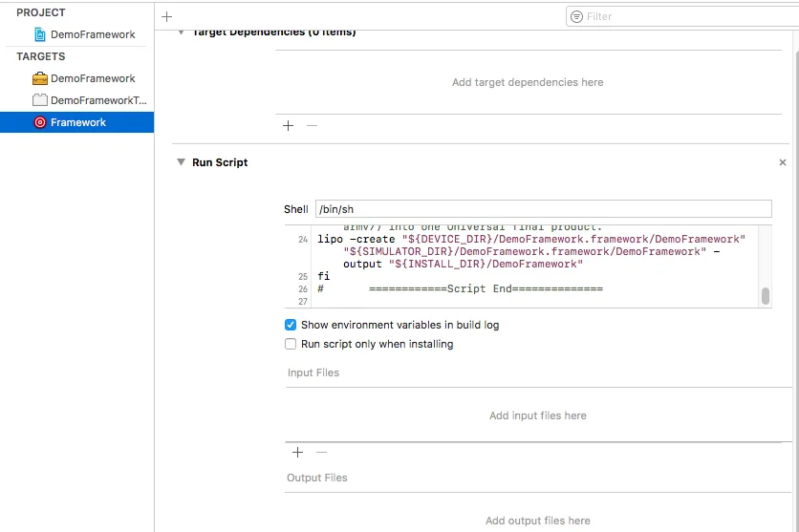The height and width of the screenshot is (532, 799).
Task: Uncheck Show environment variables in build log
Action: (x=292, y=325)
